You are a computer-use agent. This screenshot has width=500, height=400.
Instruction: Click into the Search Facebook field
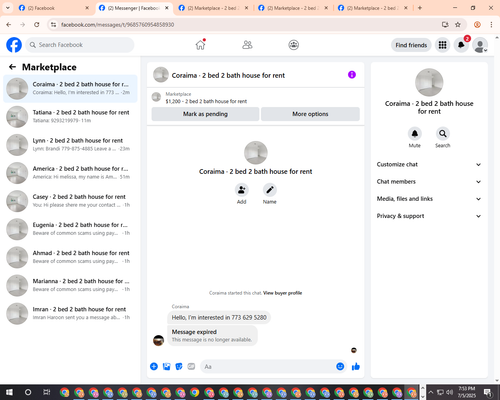80,45
